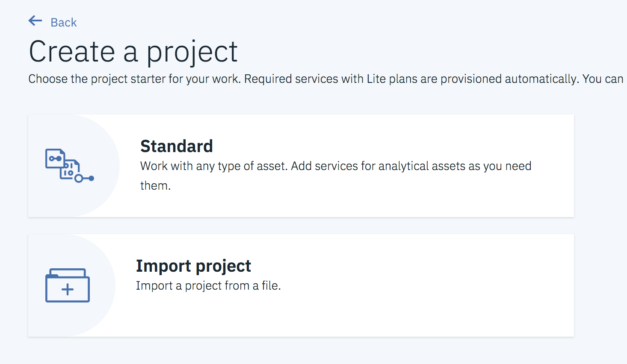Go back using the Back link text
The width and height of the screenshot is (627, 364).
click(63, 23)
